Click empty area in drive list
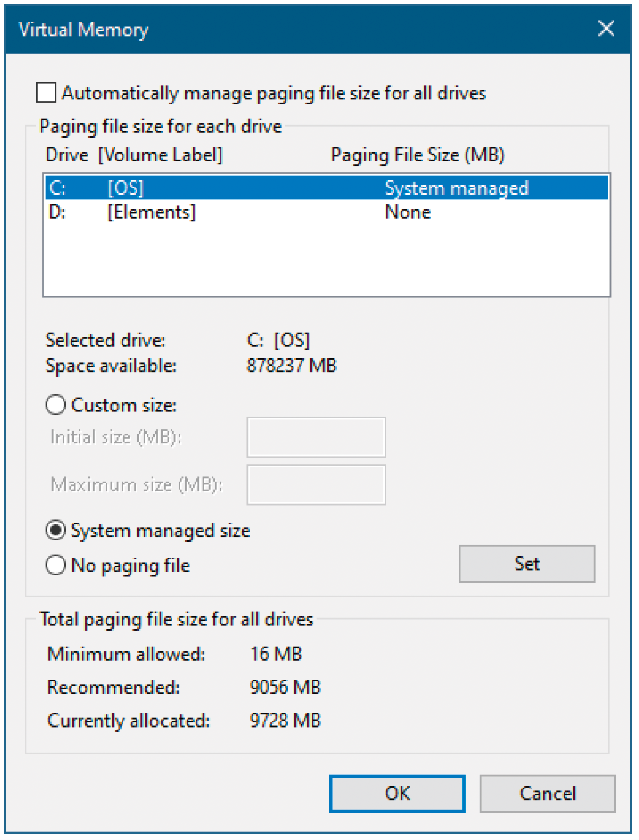Screen dimensions: 639x840 tap(327, 260)
